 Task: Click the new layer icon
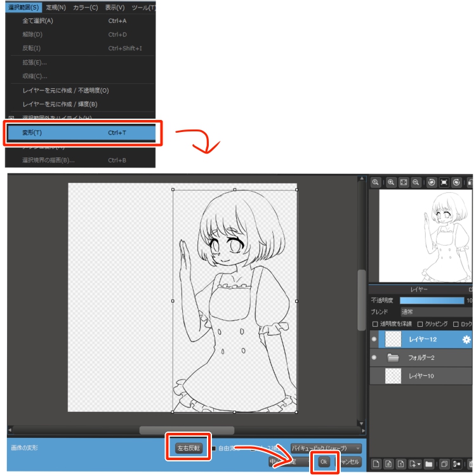pyautogui.click(x=376, y=464)
